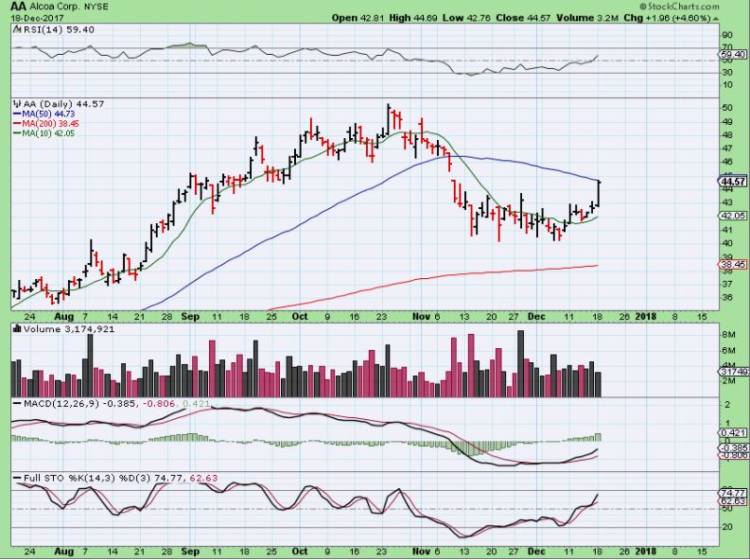Click the 'MA(200) 38.45' legend text
This screenshot has height=560, width=750.
click(x=51, y=123)
